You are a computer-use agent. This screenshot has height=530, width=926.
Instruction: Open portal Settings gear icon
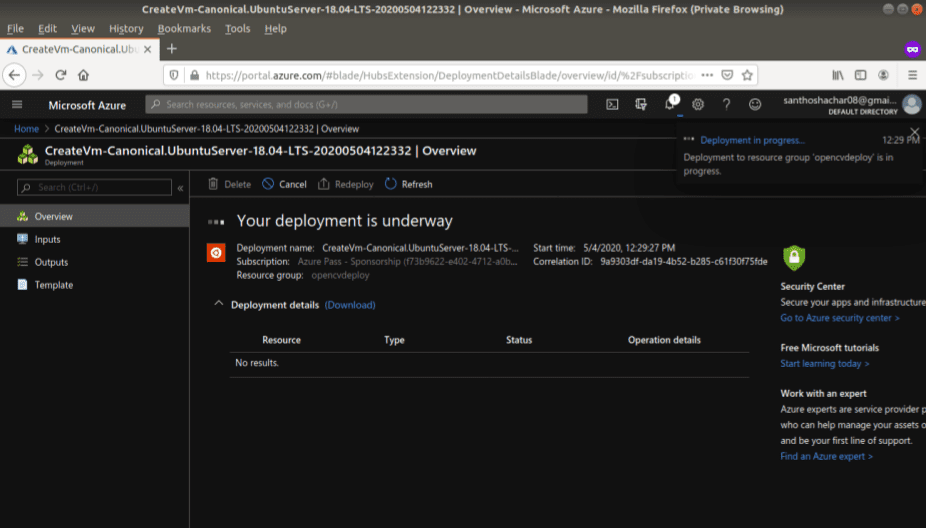tap(698, 105)
